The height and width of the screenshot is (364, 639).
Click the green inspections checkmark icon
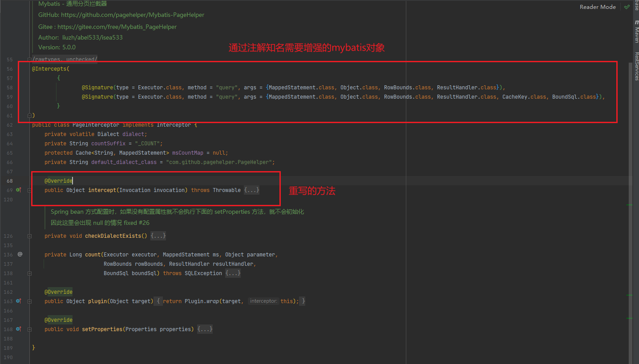[627, 7]
